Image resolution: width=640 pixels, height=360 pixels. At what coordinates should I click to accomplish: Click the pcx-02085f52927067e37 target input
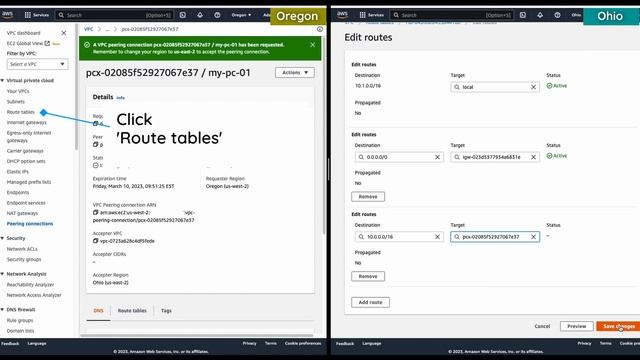coord(495,237)
